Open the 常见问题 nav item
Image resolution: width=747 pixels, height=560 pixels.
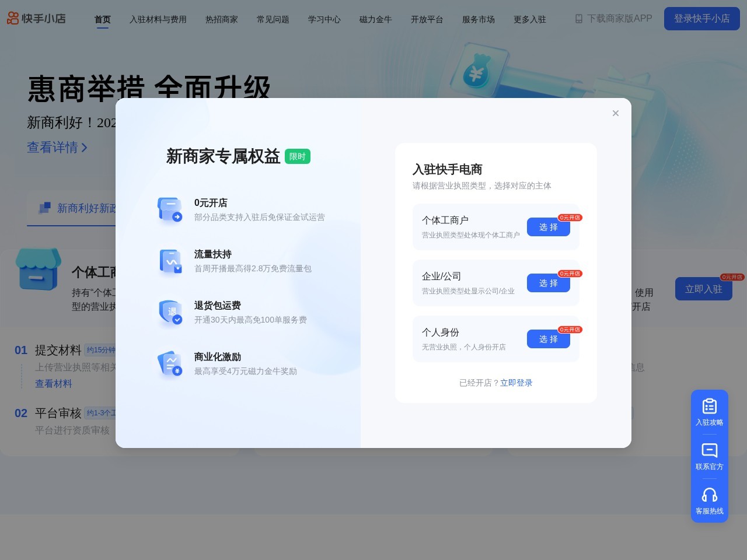[273, 19]
